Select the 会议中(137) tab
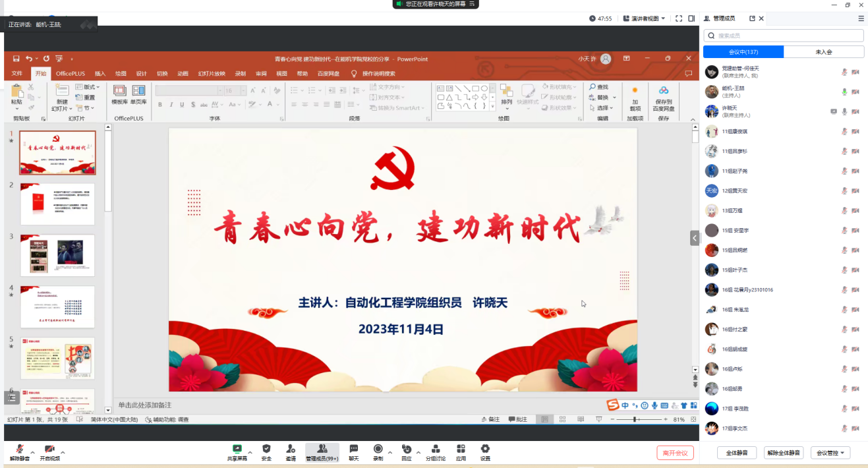The height and width of the screenshot is (468, 868). 743,52
